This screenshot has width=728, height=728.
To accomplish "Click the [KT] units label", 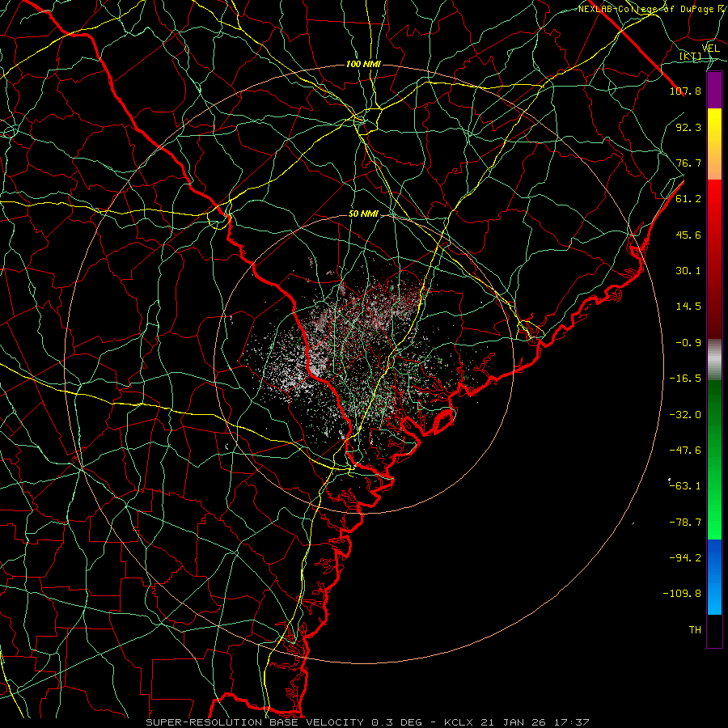I will [x=691, y=57].
